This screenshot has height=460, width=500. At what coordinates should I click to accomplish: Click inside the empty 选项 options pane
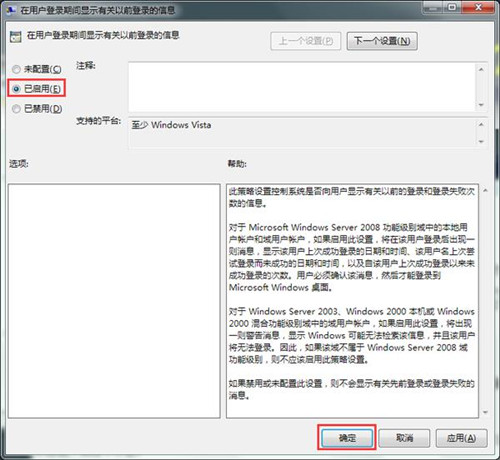point(114,301)
